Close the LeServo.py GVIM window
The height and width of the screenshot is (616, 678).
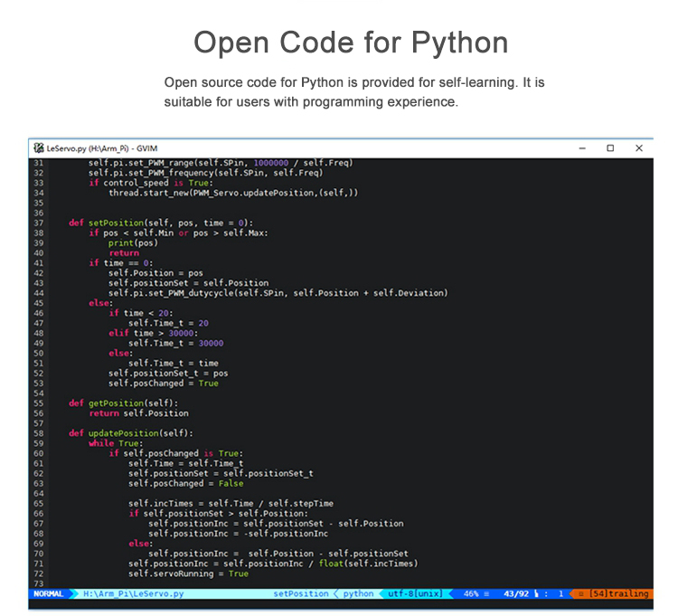tap(638, 147)
